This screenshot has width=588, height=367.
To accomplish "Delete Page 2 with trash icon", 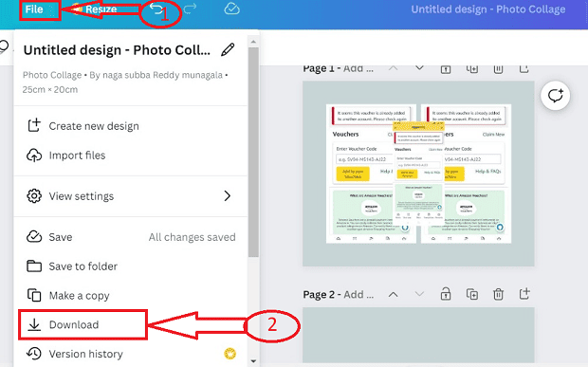I will (x=498, y=294).
